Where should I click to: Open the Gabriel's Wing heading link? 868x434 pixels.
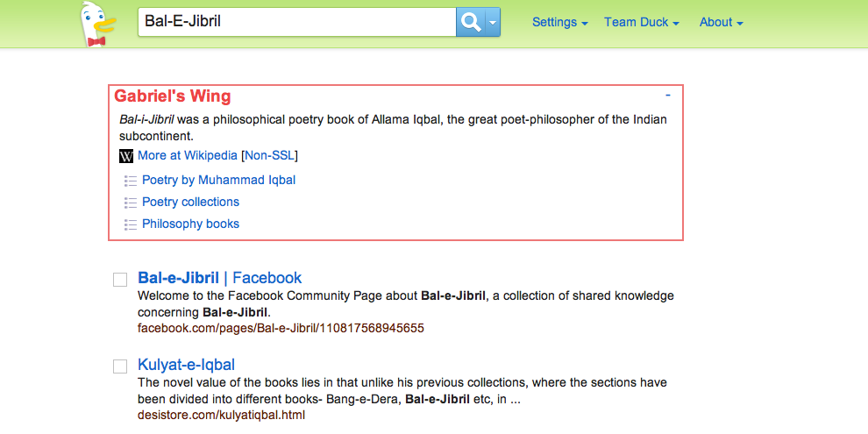tap(172, 96)
